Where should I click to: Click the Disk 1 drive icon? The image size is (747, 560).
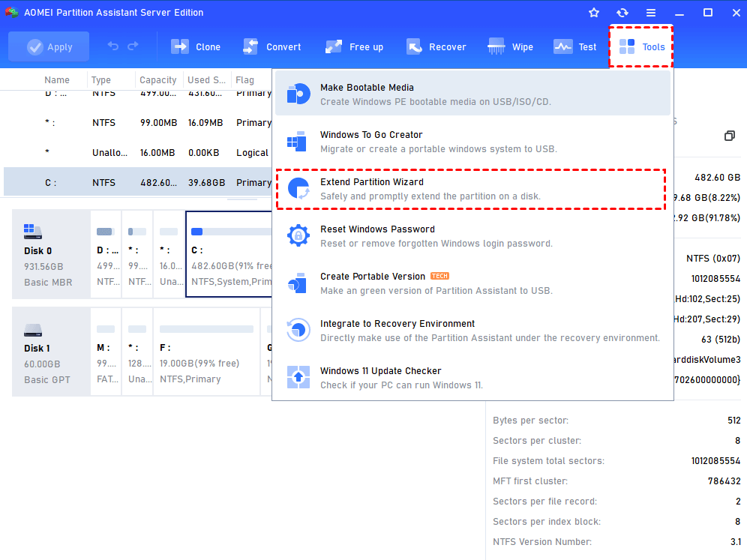(x=33, y=330)
